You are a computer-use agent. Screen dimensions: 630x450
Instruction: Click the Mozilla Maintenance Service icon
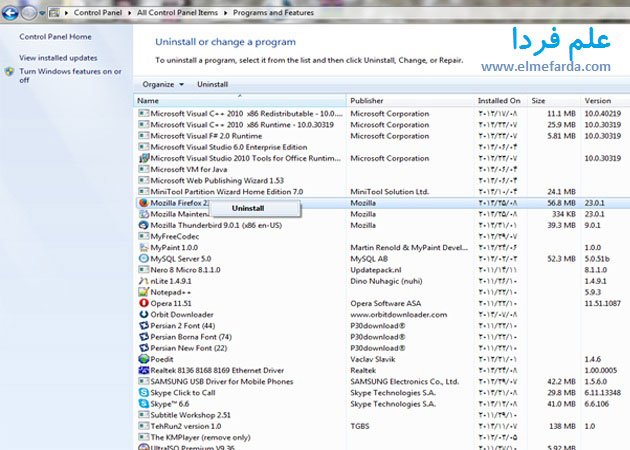click(143, 214)
